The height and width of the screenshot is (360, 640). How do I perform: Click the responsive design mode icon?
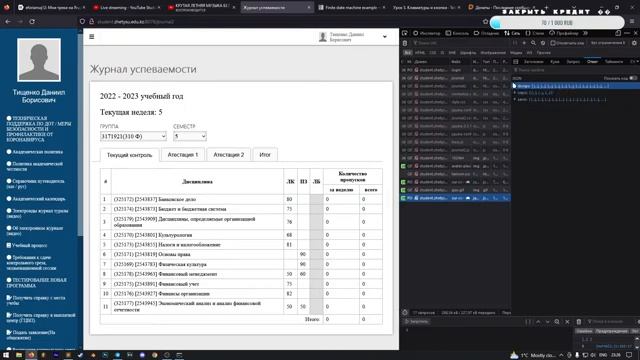click(618, 33)
